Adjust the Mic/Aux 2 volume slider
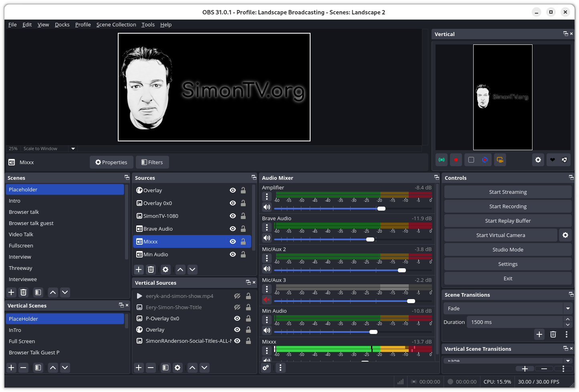The height and width of the screenshot is (392, 579). coord(353,270)
